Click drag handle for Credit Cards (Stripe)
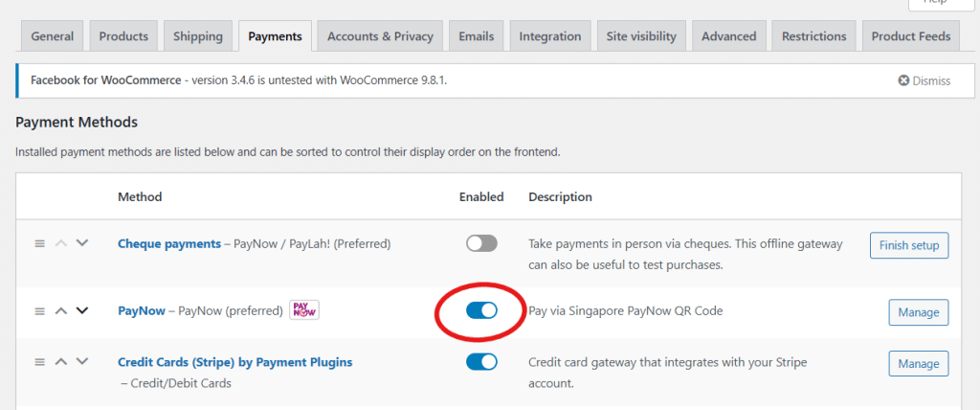This screenshot has width=980, height=410. tap(40, 362)
